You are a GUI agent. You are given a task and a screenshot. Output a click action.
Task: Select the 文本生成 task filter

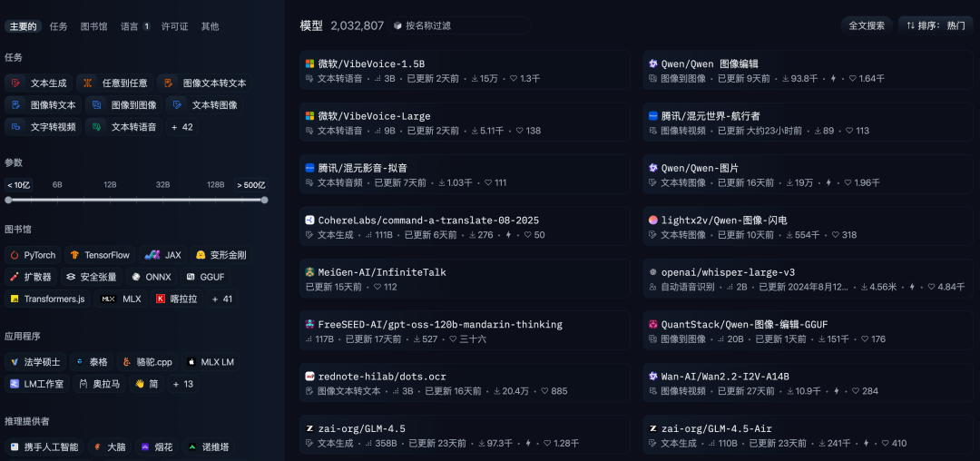point(39,83)
